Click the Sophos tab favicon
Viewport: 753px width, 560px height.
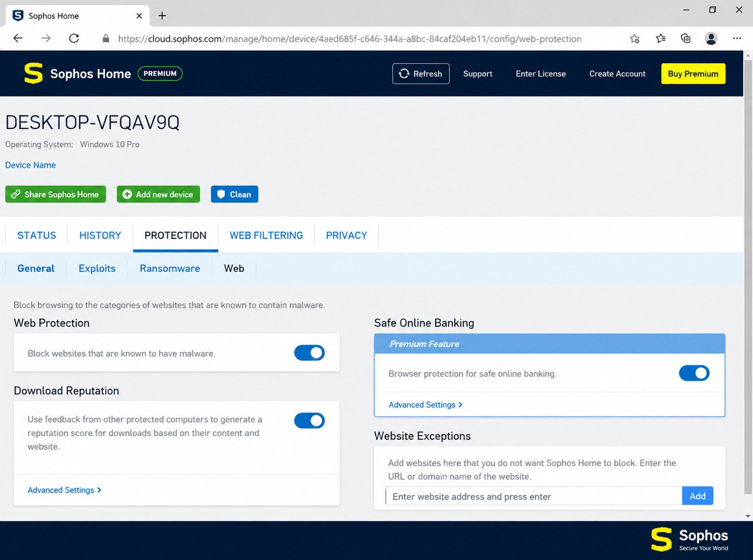click(x=18, y=16)
